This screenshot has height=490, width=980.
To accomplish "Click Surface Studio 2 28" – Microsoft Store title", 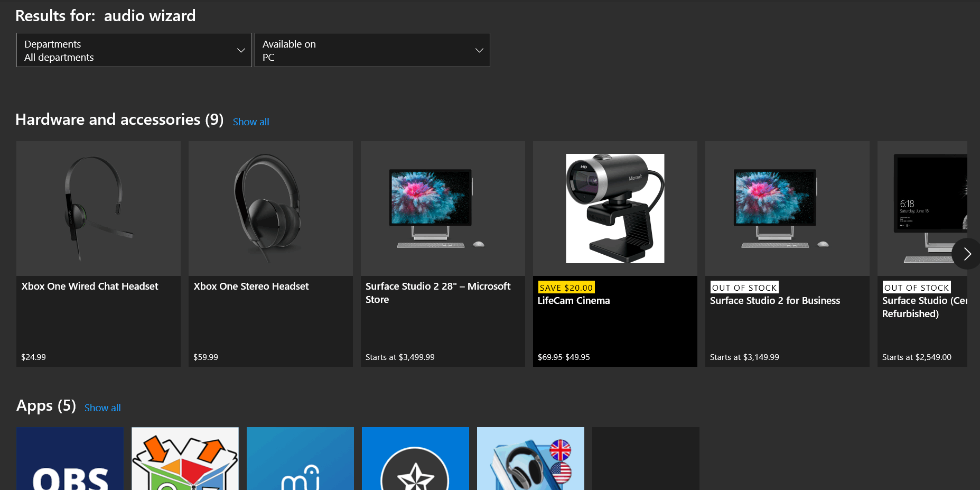I will (438, 293).
